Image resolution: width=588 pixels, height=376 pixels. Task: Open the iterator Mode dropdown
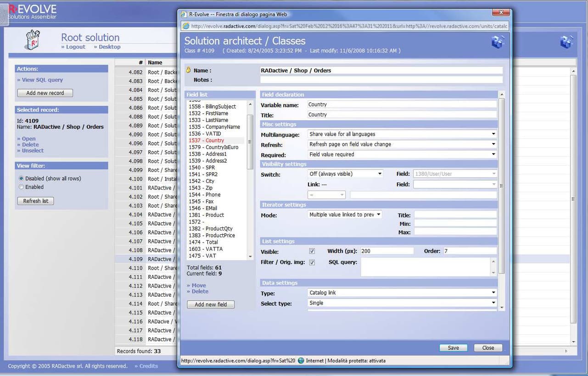[x=345, y=215]
